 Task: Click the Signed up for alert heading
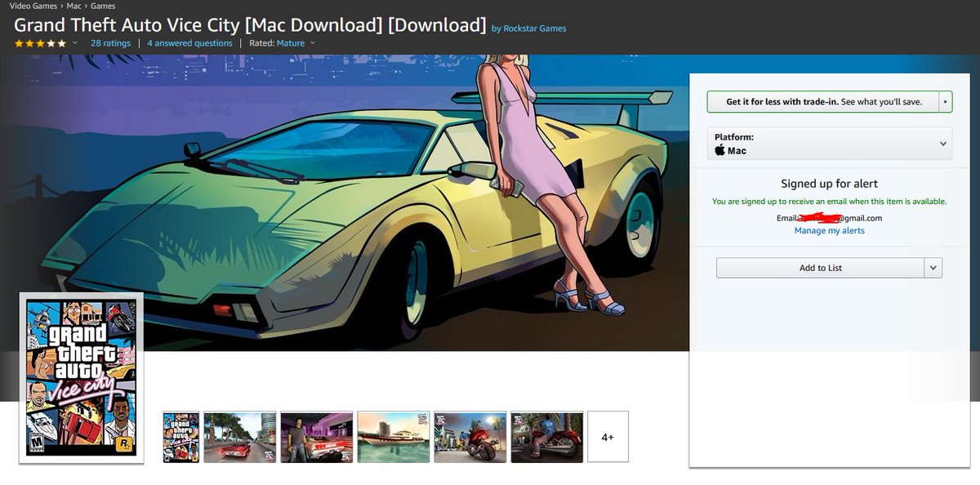830,184
